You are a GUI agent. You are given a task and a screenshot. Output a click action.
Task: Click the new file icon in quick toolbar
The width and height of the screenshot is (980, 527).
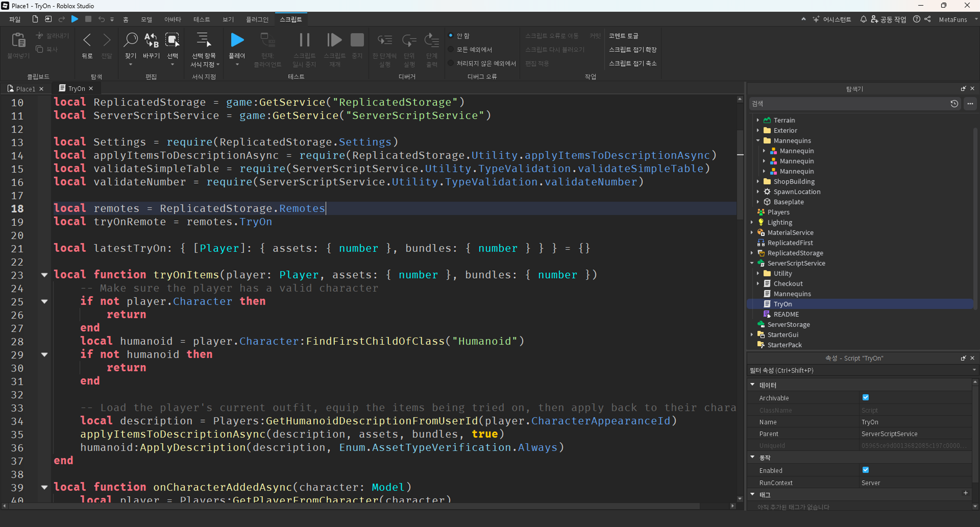click(x=35, y=19)
